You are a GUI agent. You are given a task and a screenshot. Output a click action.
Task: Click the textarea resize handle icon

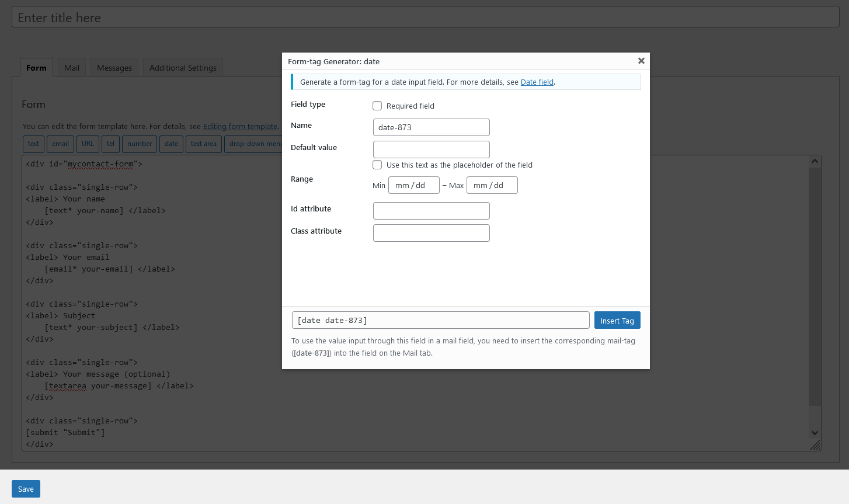816,445
